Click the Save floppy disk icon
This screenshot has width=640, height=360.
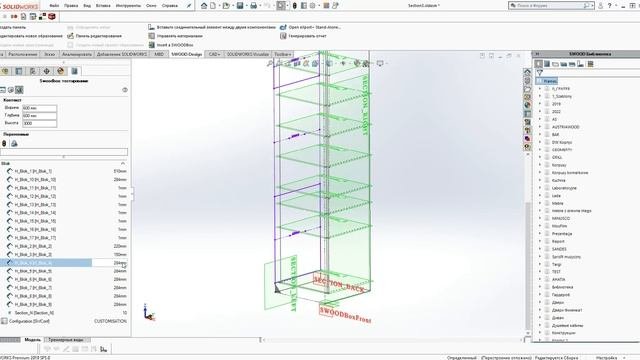point(240,6)
